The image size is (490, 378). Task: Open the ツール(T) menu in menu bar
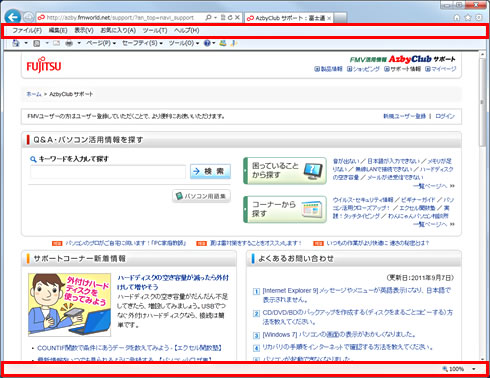point(155,30)
